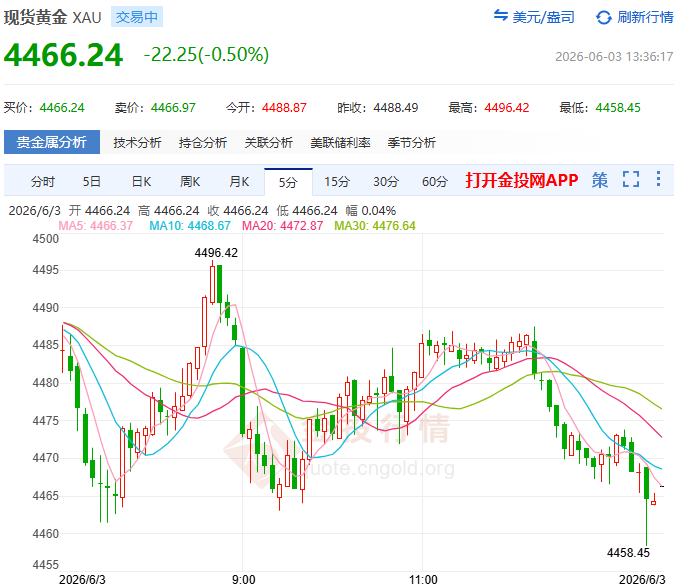Select the 周K chart period

pos(190,181)
